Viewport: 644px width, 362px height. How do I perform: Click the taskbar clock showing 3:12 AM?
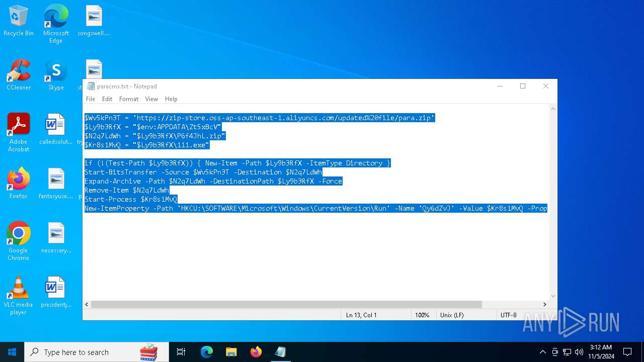point(601,352)
